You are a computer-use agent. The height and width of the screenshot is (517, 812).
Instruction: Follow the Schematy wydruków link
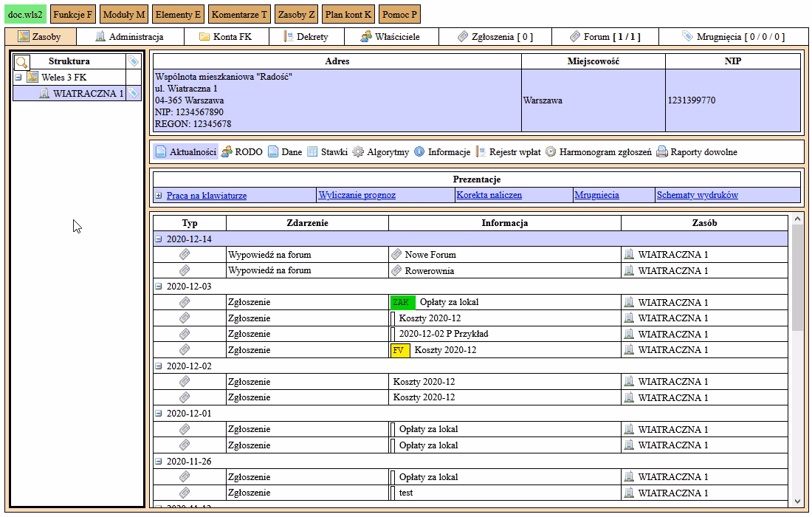tap(697, 195)
